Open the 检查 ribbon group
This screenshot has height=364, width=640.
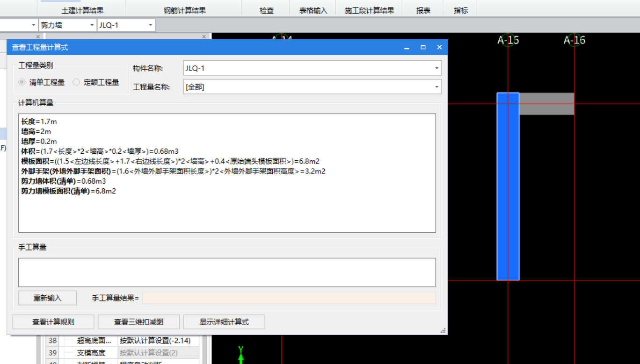[266, 10]
